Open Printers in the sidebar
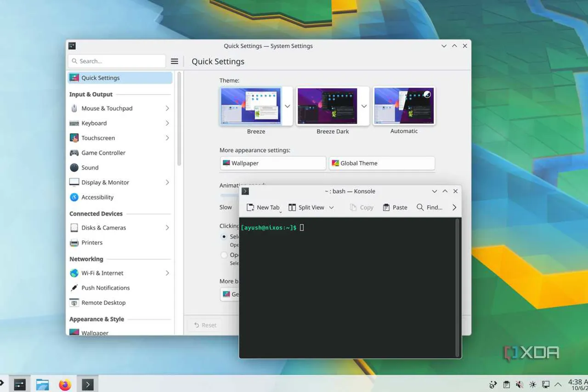This screenshot has height=392, width=588. [120, 243]
